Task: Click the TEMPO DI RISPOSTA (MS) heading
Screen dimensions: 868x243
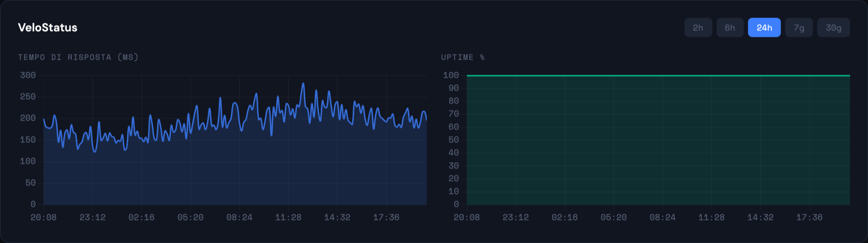Action: coord(78,57)
